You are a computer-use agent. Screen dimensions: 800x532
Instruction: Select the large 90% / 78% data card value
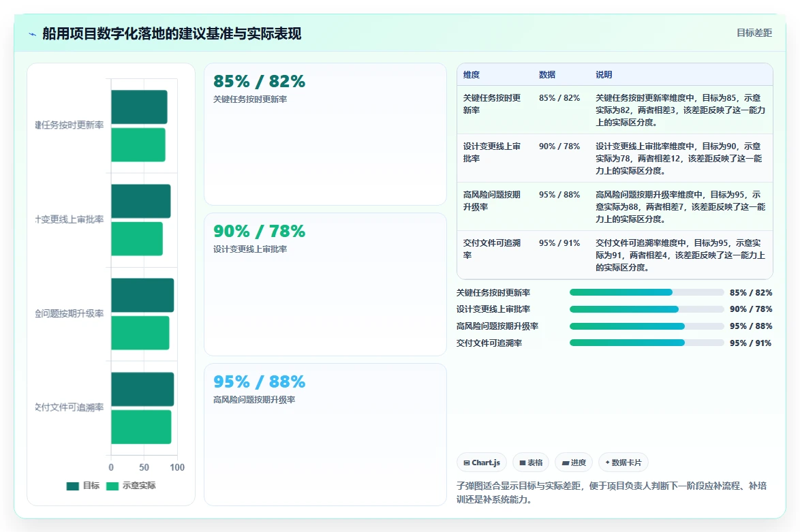[259, 231]
